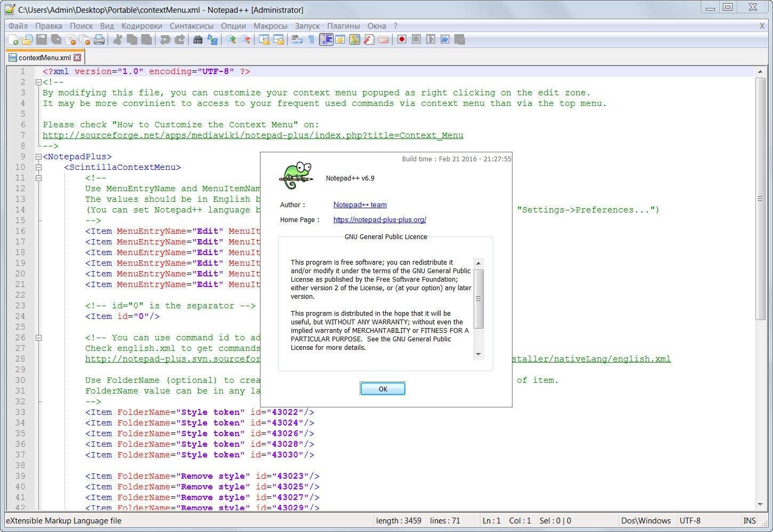The height and width of the screenshot is (532, 773).
Task: Close the contextMenu.xml tab with its X
Action: pos(77,58)
